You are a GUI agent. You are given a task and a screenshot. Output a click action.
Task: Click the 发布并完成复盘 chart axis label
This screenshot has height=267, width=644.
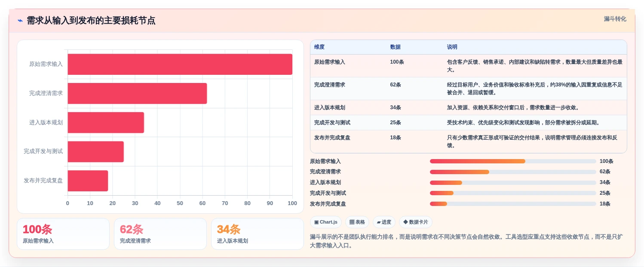[x=43, y=181]
